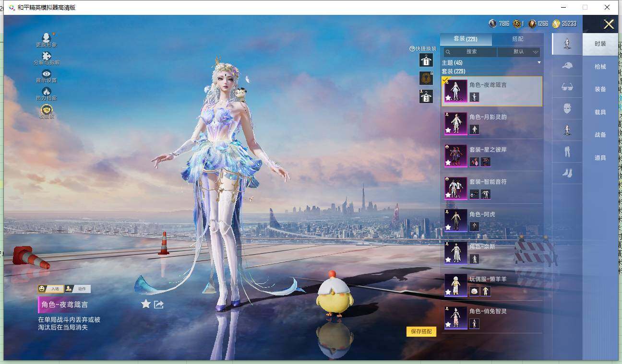Click the wig component icon under 玩偶服-懒羊羊
The image size is (622, 364).
[474, 291]
